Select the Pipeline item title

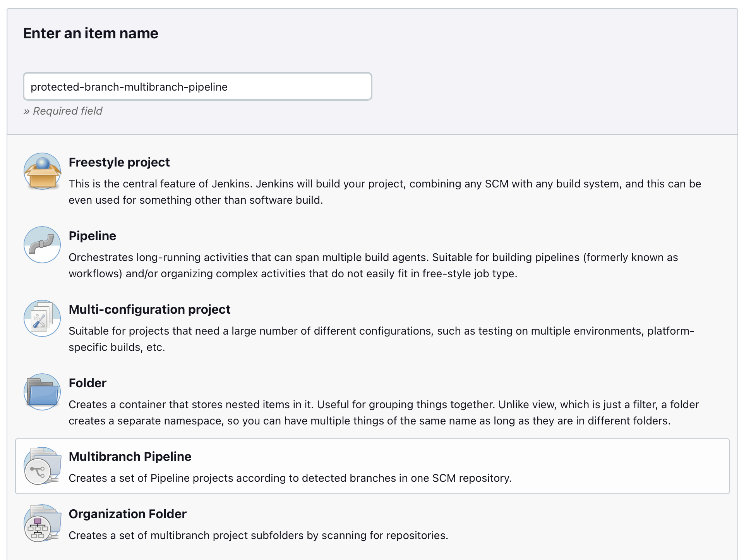pos(93,236)
